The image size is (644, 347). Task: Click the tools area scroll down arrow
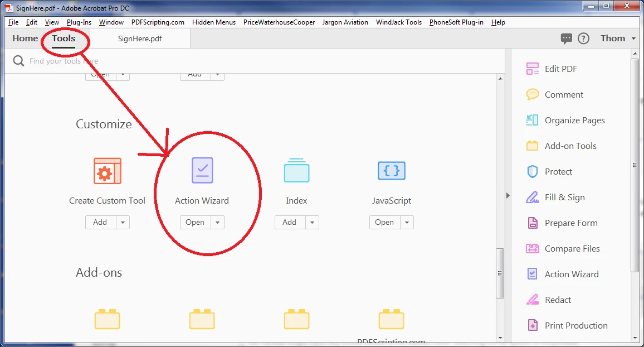point(500,338)
